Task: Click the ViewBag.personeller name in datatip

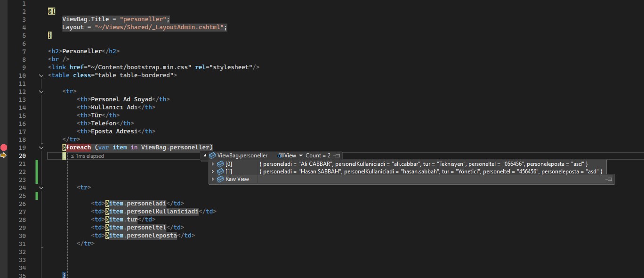Action: click(242, 155)
